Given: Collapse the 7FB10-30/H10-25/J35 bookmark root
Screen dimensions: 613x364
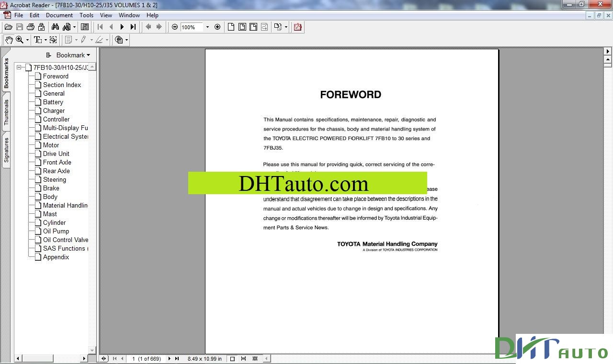Looking at the screenshot, I should [x=19, y=67].
